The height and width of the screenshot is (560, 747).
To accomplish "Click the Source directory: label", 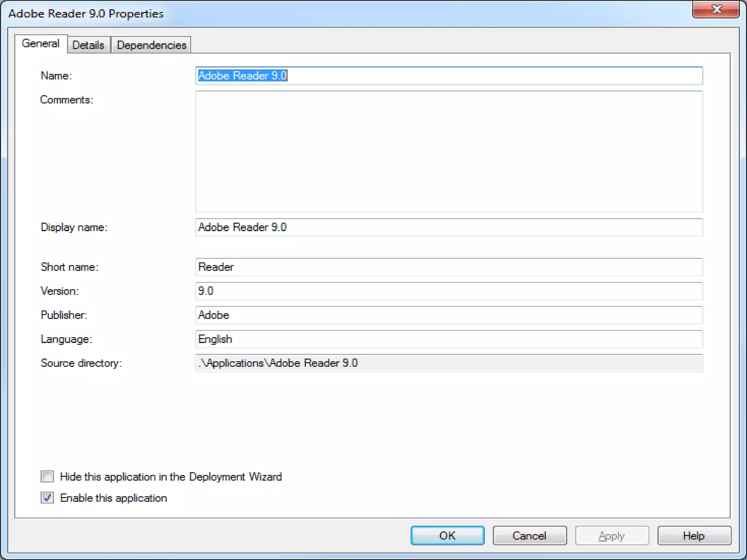I will pyautogui.click(x=81, y=363).
